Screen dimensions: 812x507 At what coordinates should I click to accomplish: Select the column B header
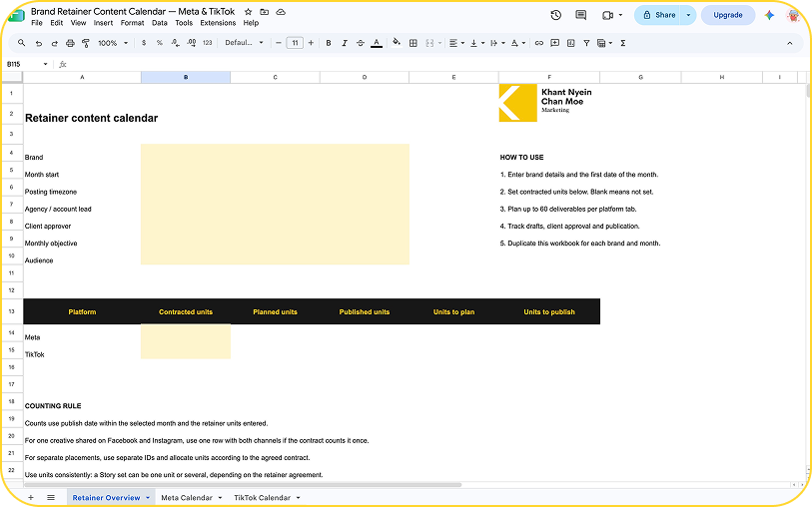[x=186, y=77]
